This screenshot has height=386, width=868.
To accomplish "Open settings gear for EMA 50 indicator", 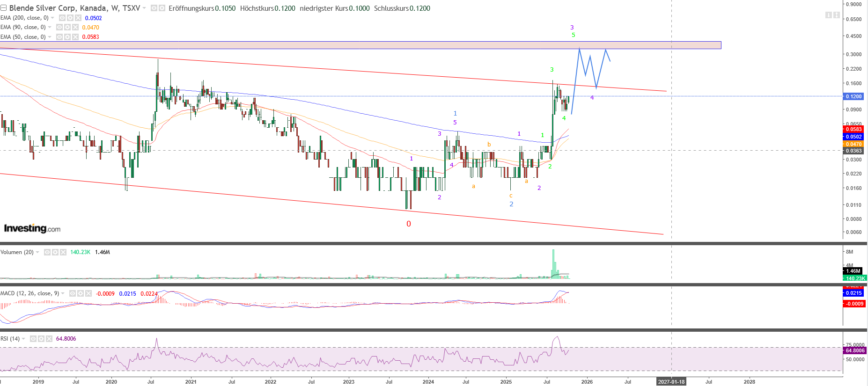I will click(67, 37).
